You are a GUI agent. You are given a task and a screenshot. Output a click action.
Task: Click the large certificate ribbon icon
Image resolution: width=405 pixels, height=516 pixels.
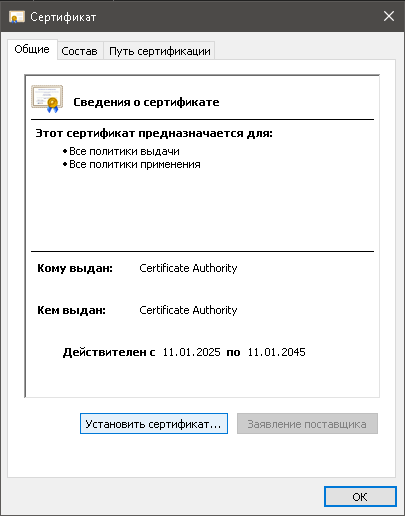coord(47,99)
